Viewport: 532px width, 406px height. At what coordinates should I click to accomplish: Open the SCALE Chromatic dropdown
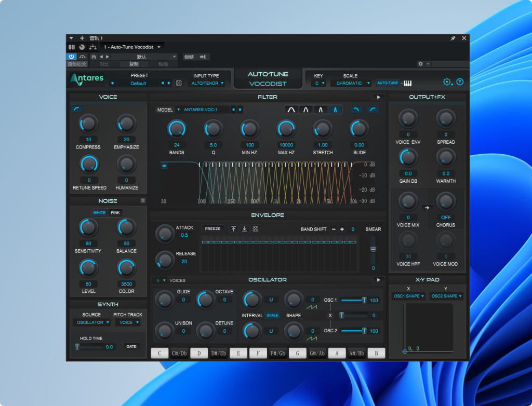352,83
